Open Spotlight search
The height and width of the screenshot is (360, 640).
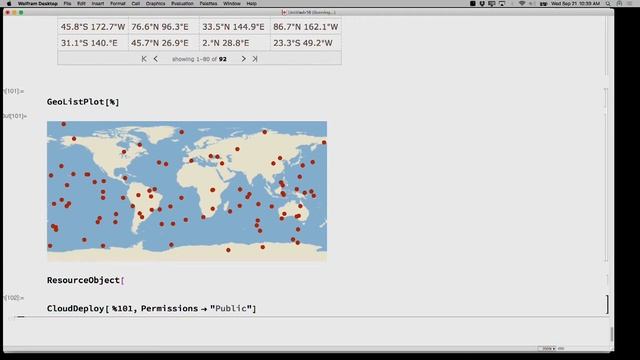[x=608, y=3]
